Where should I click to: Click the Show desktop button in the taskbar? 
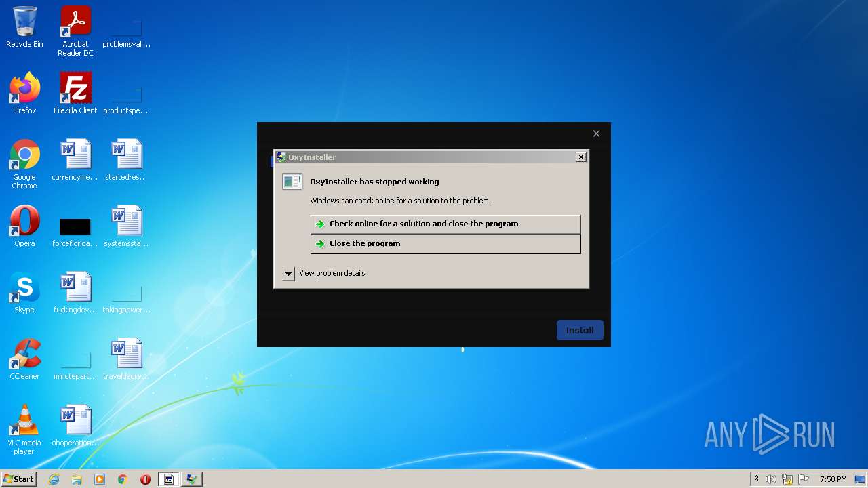(861, 479)
